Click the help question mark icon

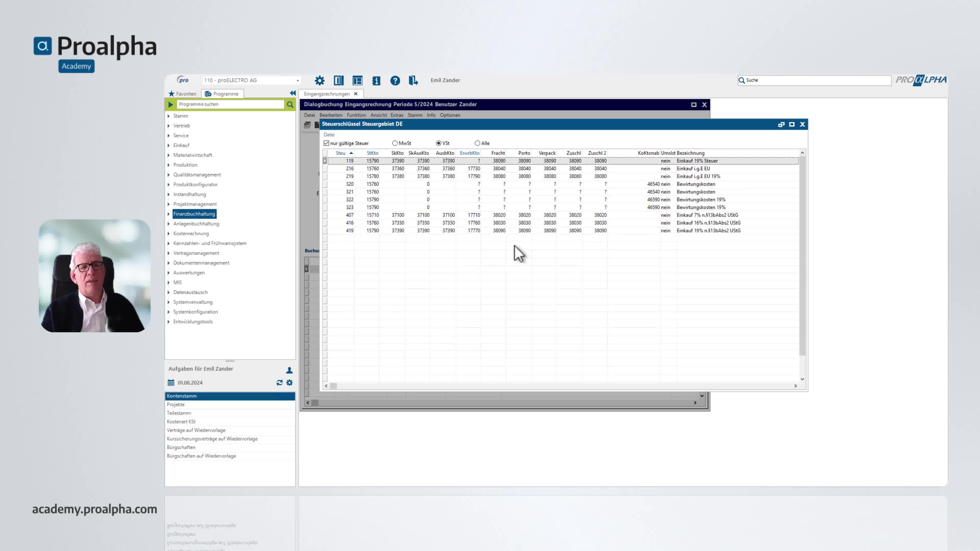(x=395, y=81)
